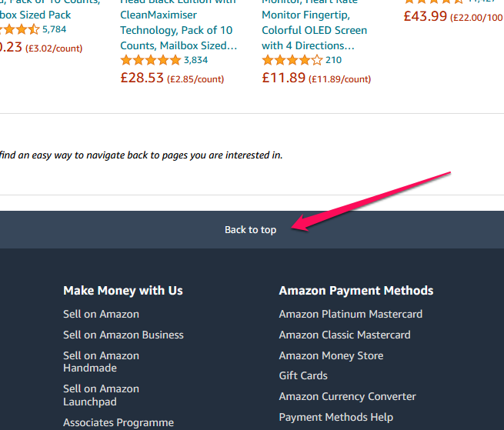
Task: Open Payment Methods Help link
Action: [335, 417]
